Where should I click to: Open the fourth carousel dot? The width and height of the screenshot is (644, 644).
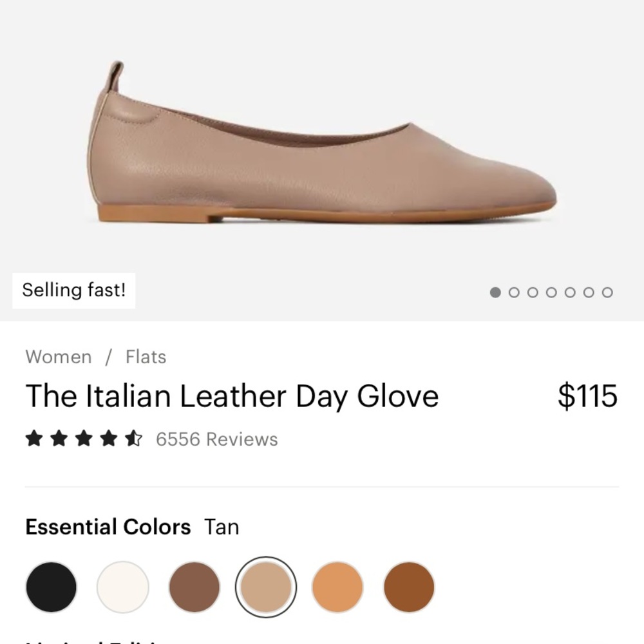pos(551,292)
